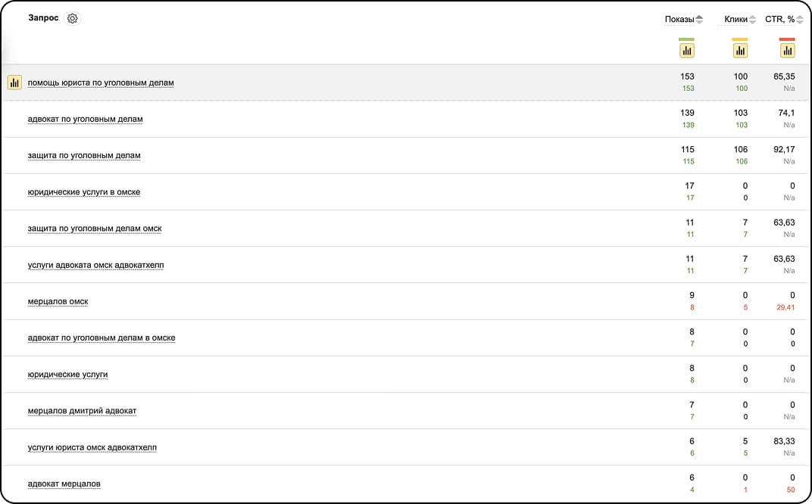Image resolution: width=812 pixels, height=504 pixels.
Task: Click the yellow color bar above Клики chart
Action: coord(740,39)
